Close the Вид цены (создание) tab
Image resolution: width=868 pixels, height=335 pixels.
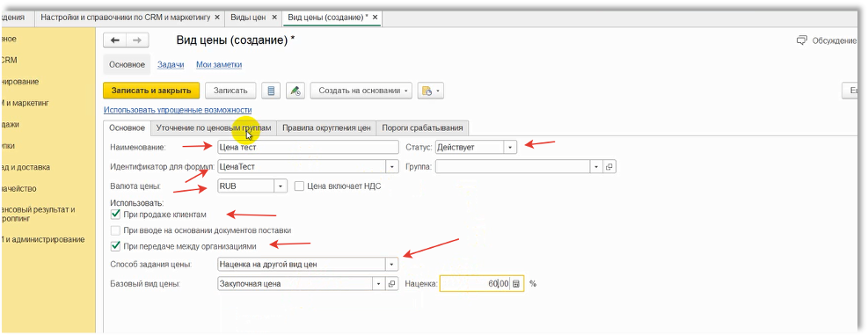point(375,18)
